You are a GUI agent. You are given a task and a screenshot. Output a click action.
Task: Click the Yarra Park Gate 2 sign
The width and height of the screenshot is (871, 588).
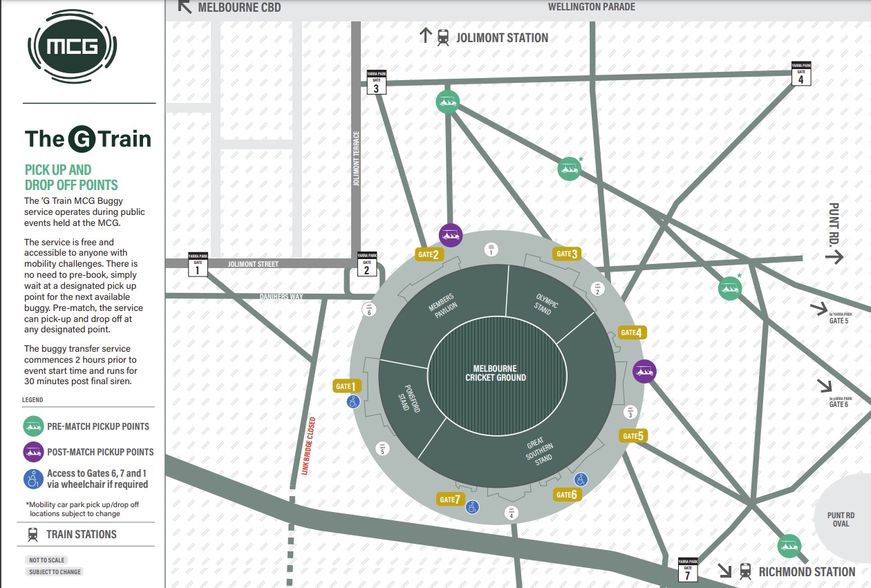(x=367, y=265)
